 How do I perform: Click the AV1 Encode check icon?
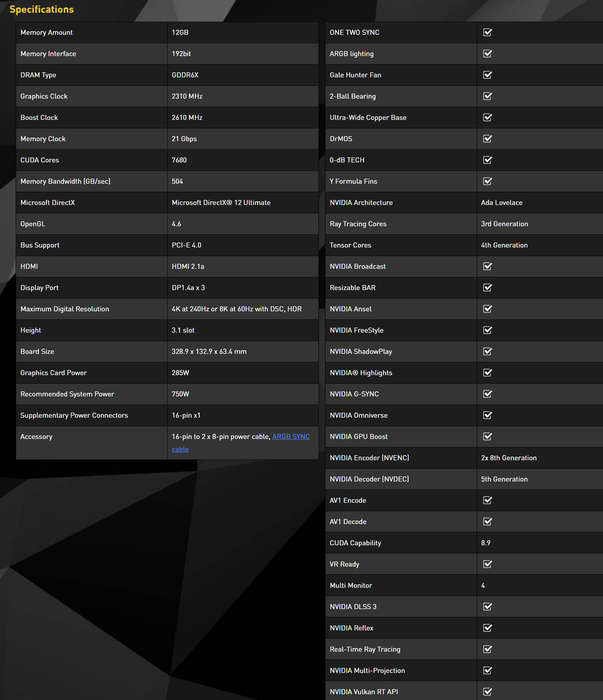487,500
